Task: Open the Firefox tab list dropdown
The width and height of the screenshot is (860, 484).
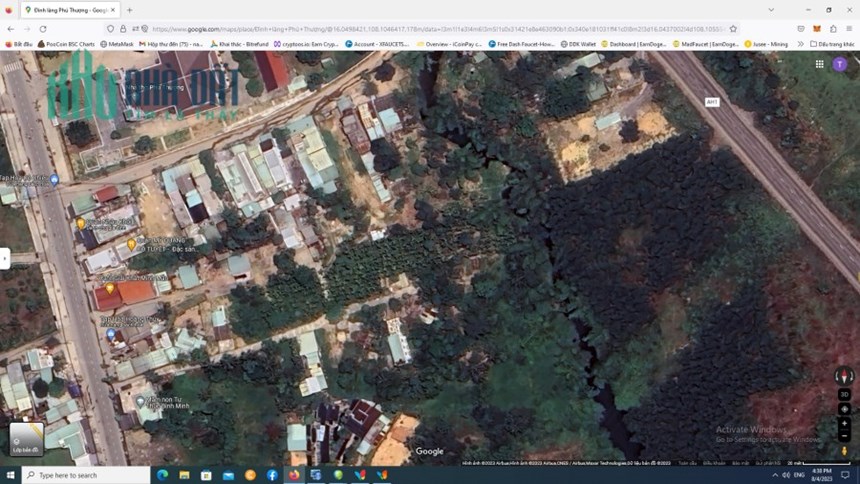Action: coord(771,10)
